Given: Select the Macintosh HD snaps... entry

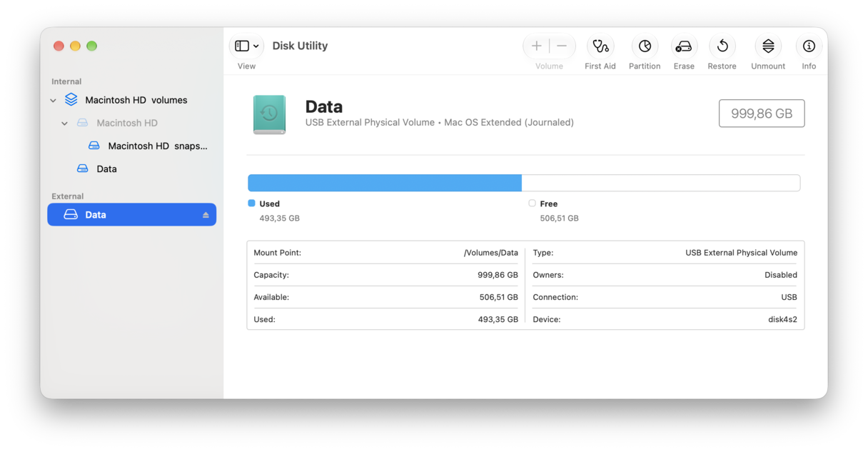Looking at the screenshot, I should point(131,146).
